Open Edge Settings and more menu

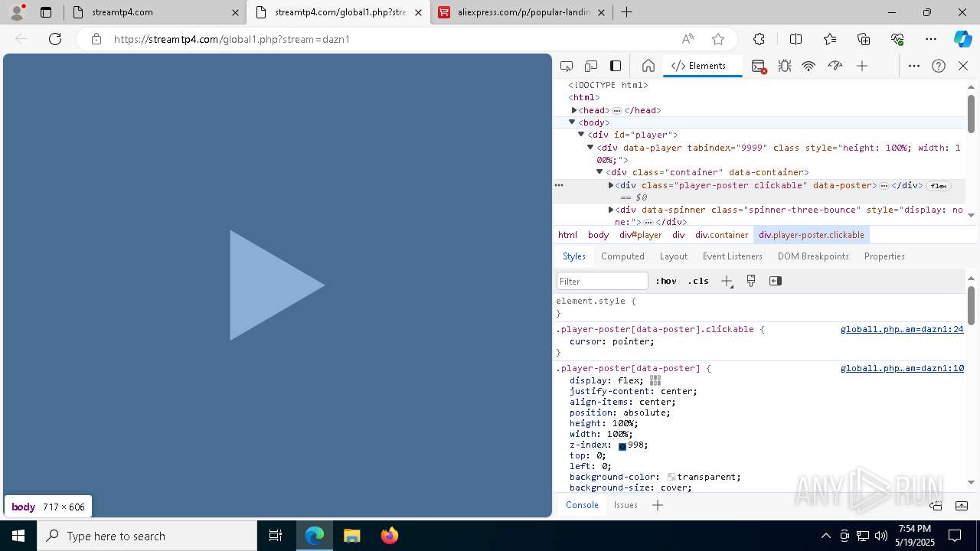click(x=931, y=39)
